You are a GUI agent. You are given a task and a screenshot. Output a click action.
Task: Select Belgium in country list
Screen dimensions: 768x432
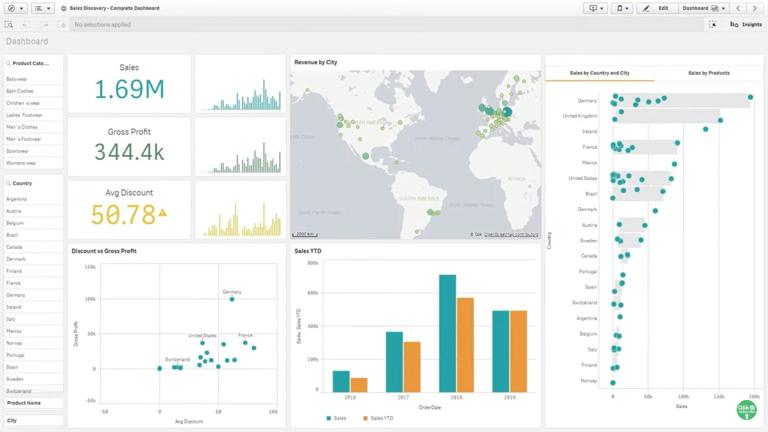tap(33, 223)
